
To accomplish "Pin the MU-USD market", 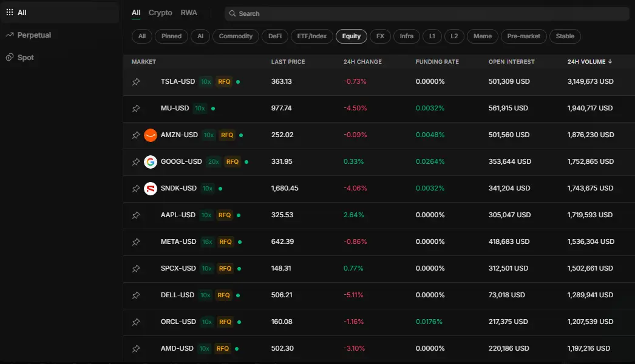I will click(136, 109).
